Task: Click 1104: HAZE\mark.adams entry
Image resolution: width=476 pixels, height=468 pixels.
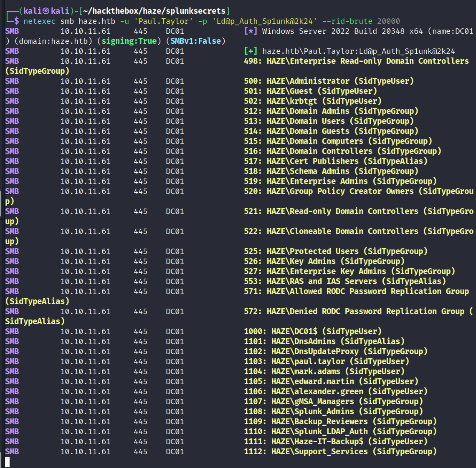Action: click(324, 372)
